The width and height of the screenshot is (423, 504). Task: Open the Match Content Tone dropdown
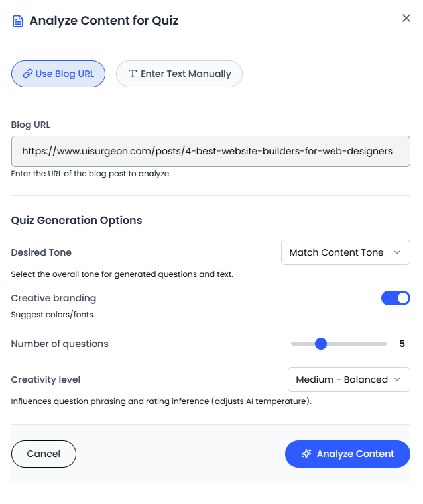pos(345,252)
